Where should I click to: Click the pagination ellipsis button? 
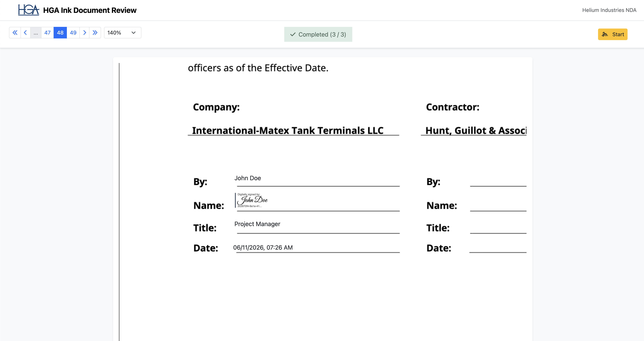36,33
